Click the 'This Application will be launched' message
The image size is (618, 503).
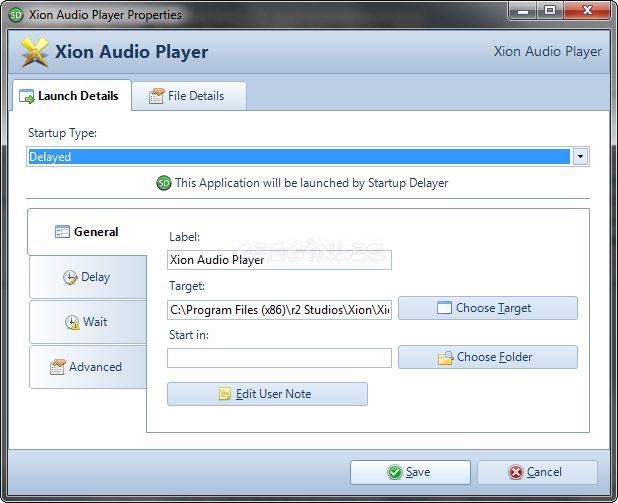pyautogui.click(x=312, y=183)
